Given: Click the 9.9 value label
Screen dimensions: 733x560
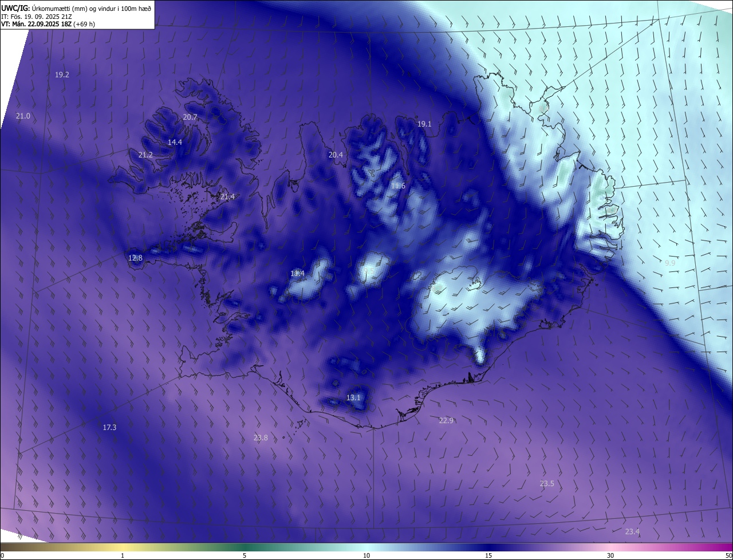Looking at the screenshot, I should pyautogui.click(x=670, y=263).
